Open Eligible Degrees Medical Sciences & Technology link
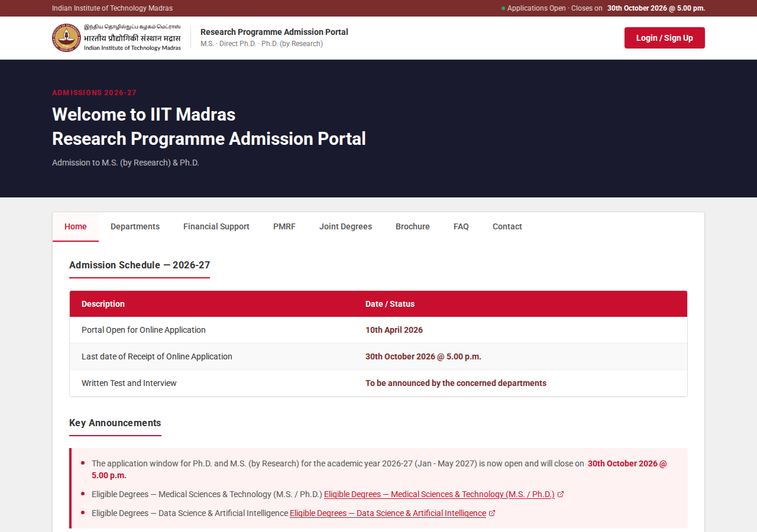This screenshot has height=532, width=757. [439, 495]
